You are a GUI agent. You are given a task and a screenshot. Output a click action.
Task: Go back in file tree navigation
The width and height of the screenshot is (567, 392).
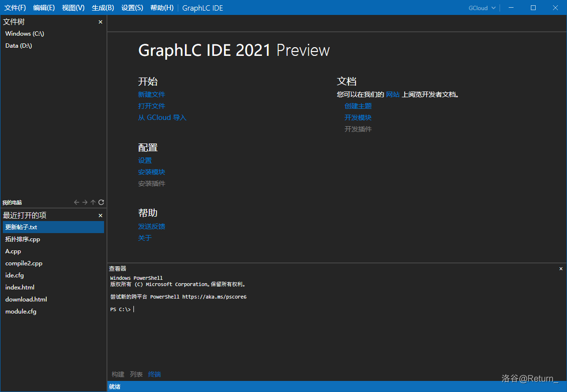pos(76,202)
